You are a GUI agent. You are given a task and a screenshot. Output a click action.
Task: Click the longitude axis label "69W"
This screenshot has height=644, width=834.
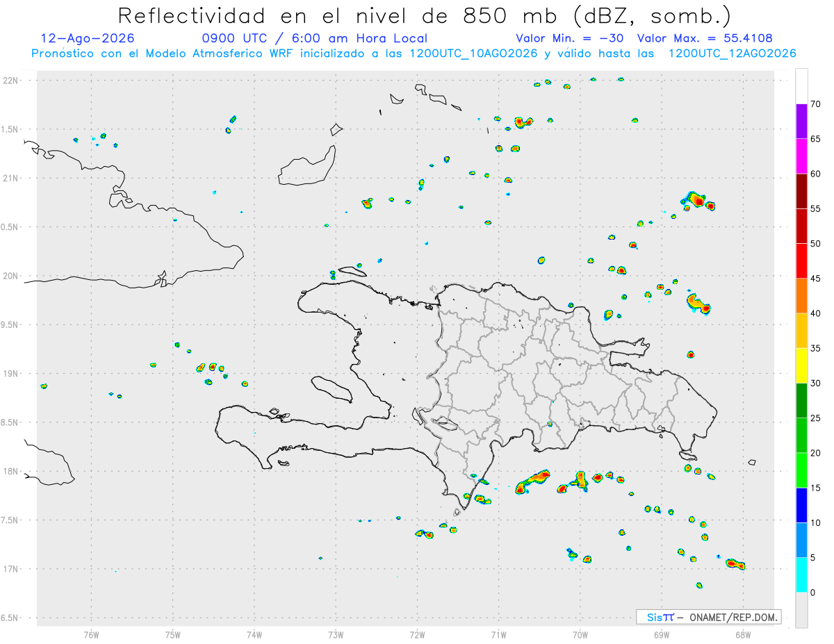662,634
